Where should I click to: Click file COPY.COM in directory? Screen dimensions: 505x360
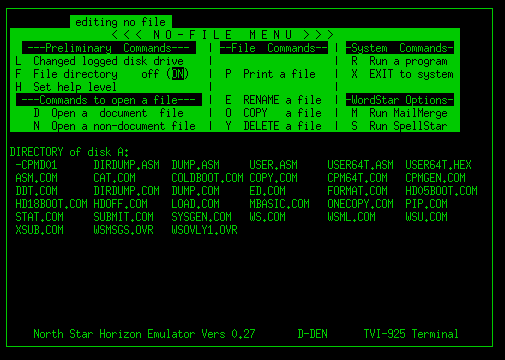273,178
